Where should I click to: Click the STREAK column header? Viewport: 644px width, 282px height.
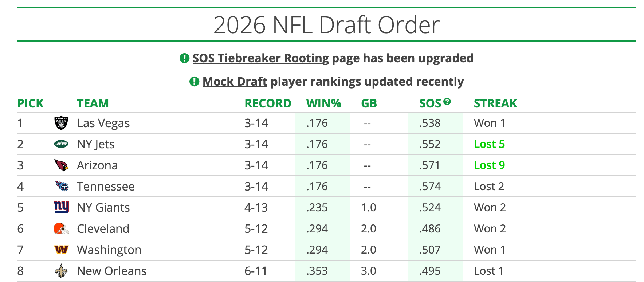coord(495,103)
